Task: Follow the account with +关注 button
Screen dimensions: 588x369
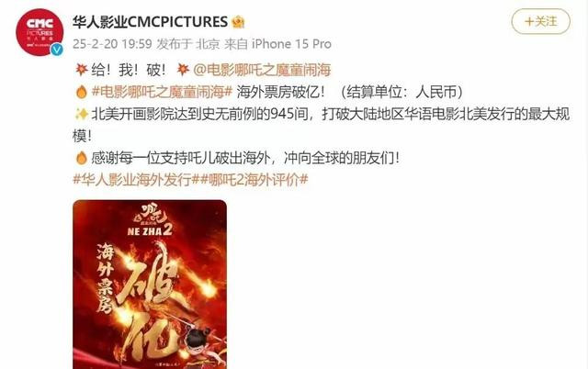Action: point(541,21)
